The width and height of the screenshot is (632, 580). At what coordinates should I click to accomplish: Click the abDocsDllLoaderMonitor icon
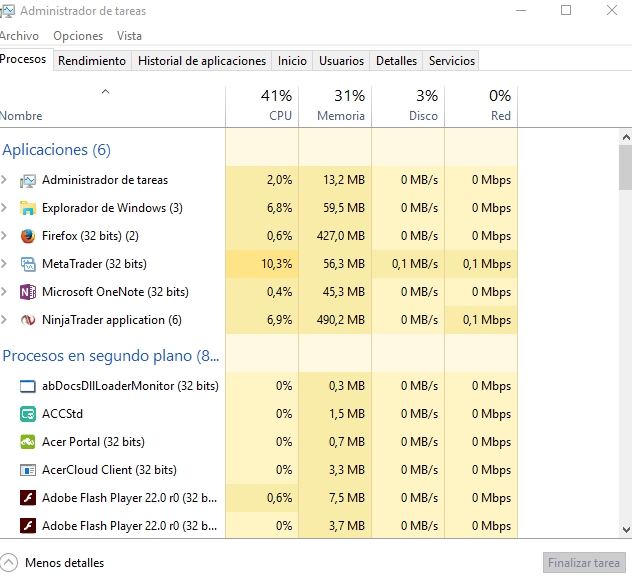click(27, 386)
